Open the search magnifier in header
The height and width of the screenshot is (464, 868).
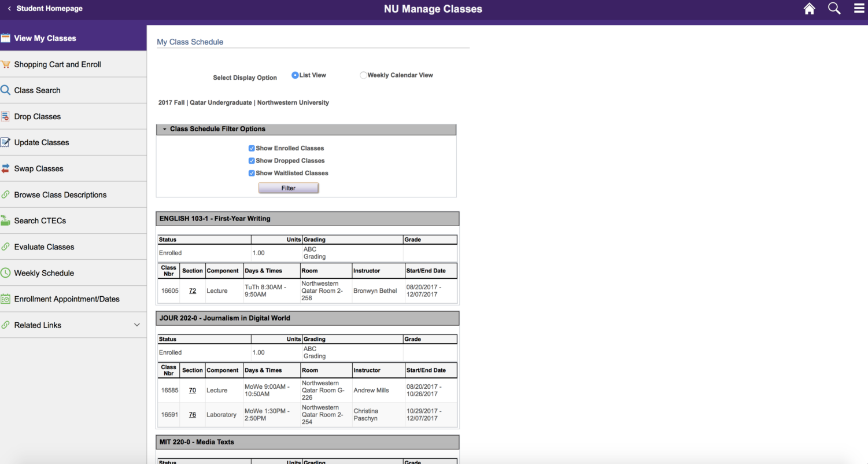pyautogui.click(x=834, y=8)
